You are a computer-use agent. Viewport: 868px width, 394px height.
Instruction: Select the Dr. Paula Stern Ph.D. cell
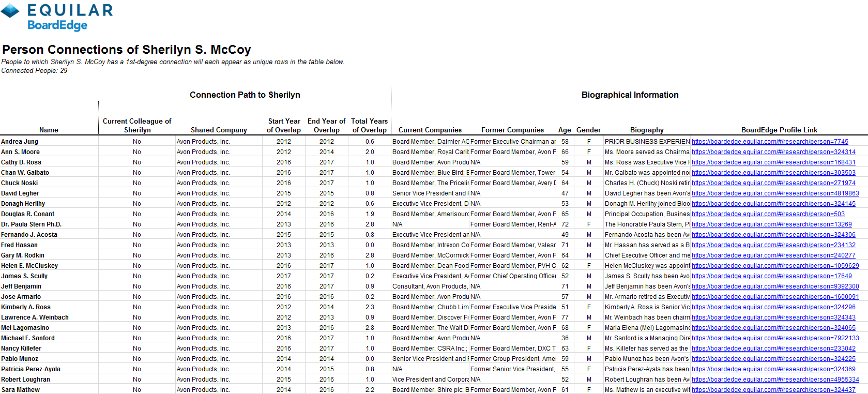click(x=32, y=224)
